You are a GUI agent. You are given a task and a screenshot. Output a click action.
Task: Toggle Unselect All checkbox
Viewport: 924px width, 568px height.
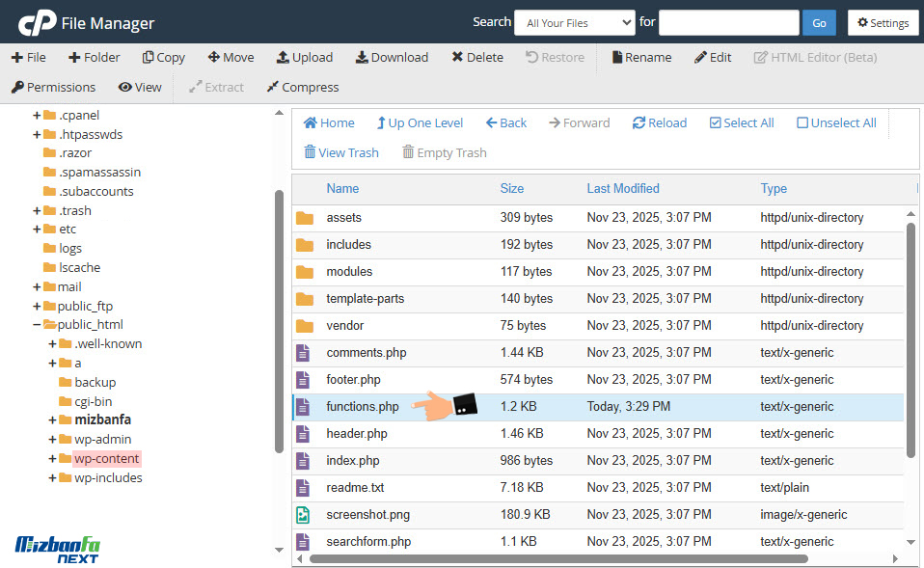[x=802, y=123]
